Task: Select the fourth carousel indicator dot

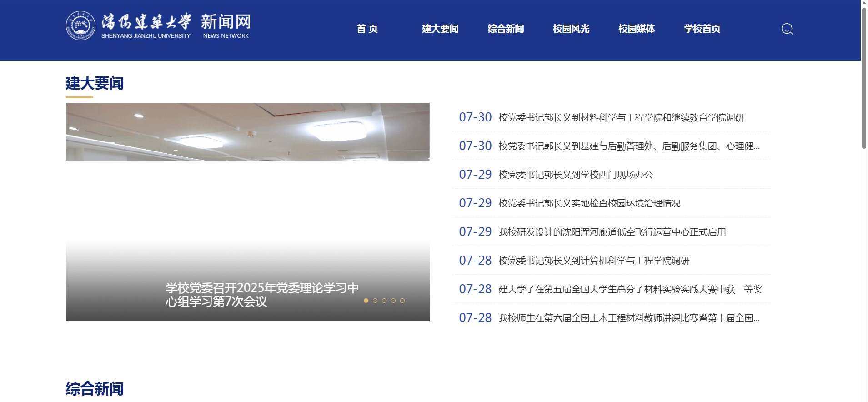Action: [393, 301]
